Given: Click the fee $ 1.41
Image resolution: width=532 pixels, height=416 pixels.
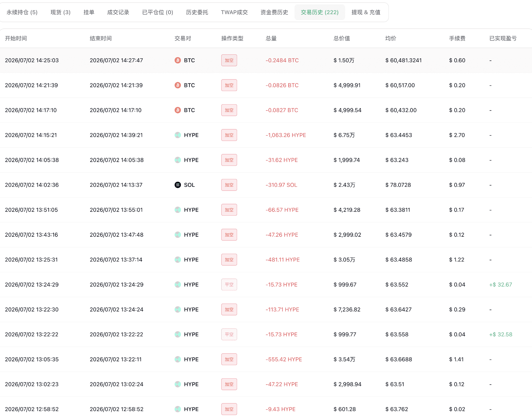Looking at the screenshot, I should 456,359.
